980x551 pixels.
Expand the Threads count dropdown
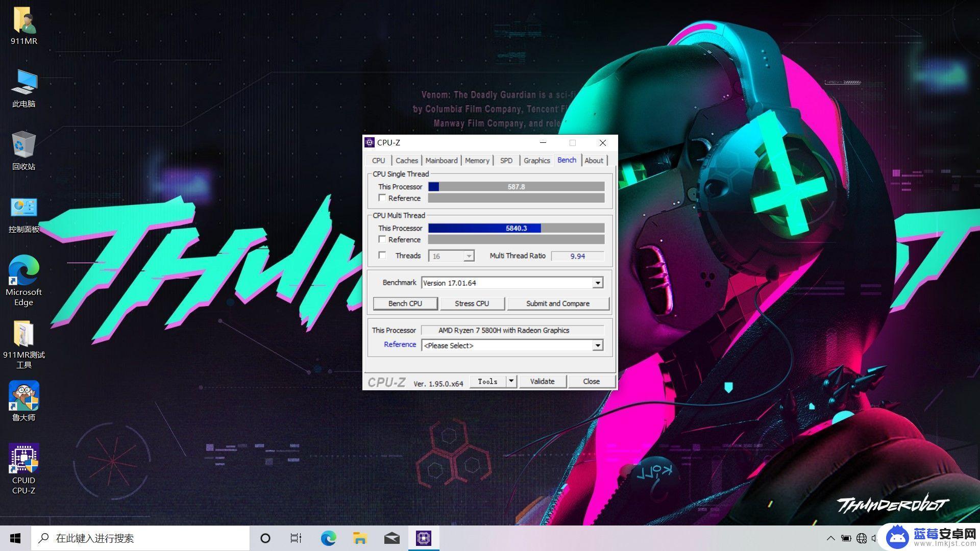point(469,256)
